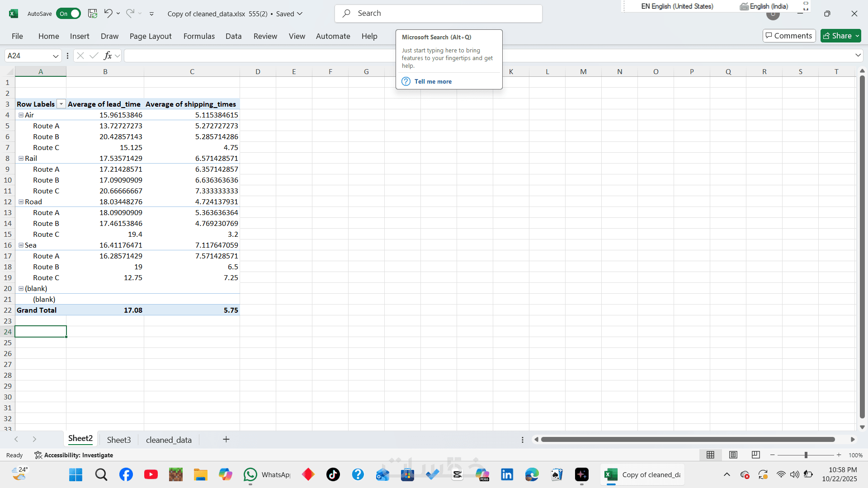
Task: Click the Normal view grid icon
Action: 711,455
